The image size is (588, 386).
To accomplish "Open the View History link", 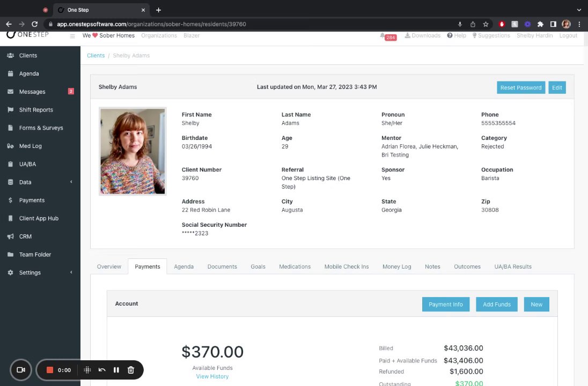I will pos(212,376).
